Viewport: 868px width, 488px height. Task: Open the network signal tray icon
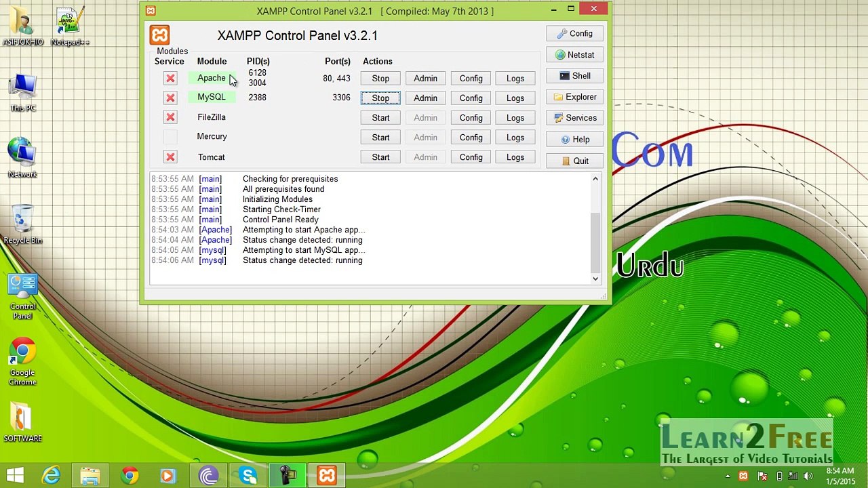(x=793, y=476)
